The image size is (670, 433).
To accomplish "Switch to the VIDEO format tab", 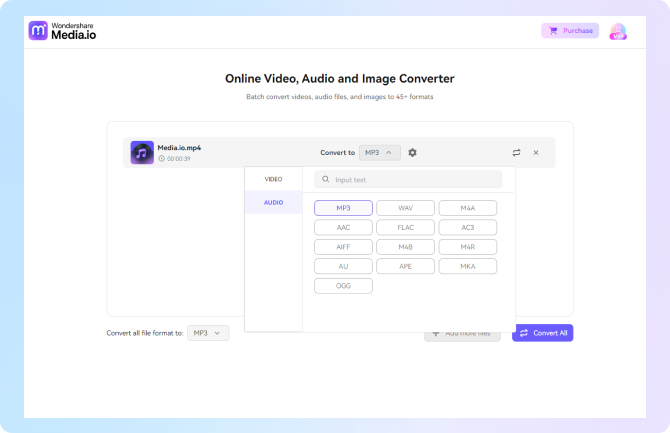I will coord(273,179).
